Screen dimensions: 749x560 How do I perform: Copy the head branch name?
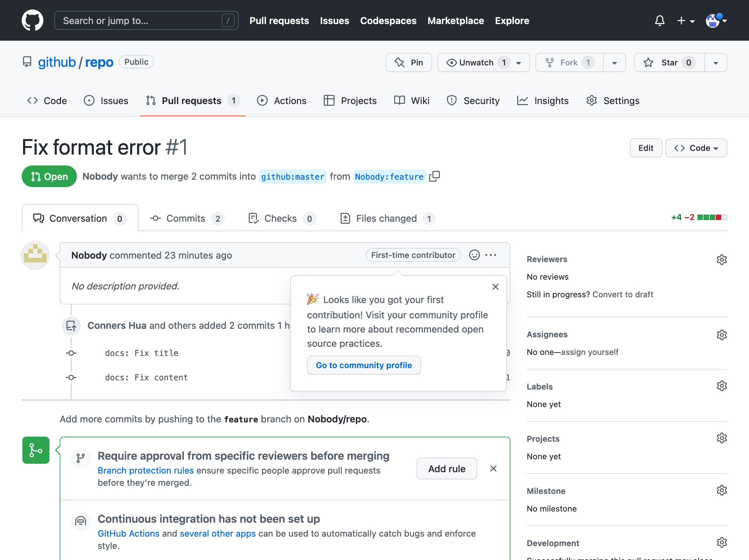pos(434,176)
